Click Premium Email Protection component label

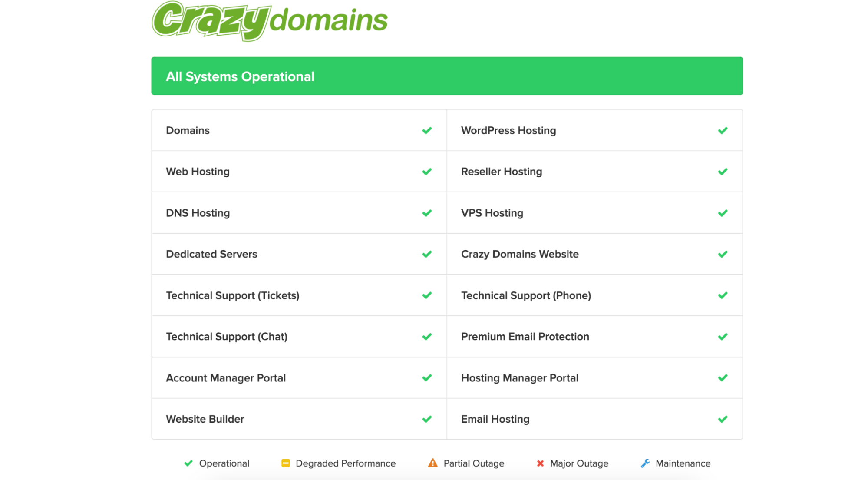pyautogui.click(x=525, y=337)
